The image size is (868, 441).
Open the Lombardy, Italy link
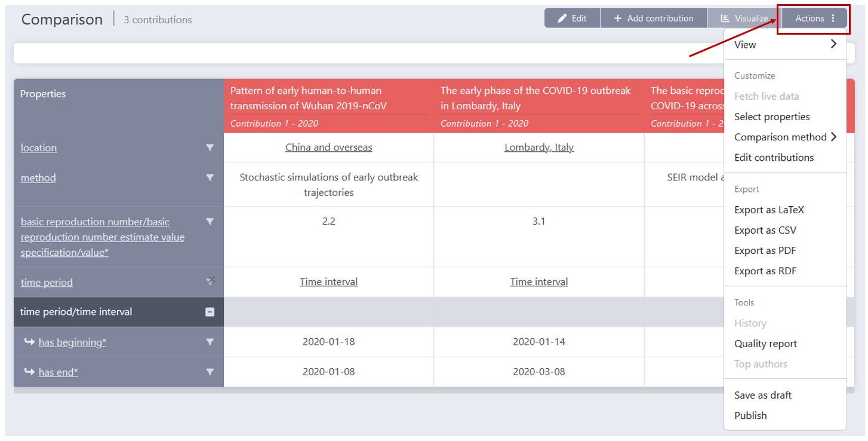(538, 148)
